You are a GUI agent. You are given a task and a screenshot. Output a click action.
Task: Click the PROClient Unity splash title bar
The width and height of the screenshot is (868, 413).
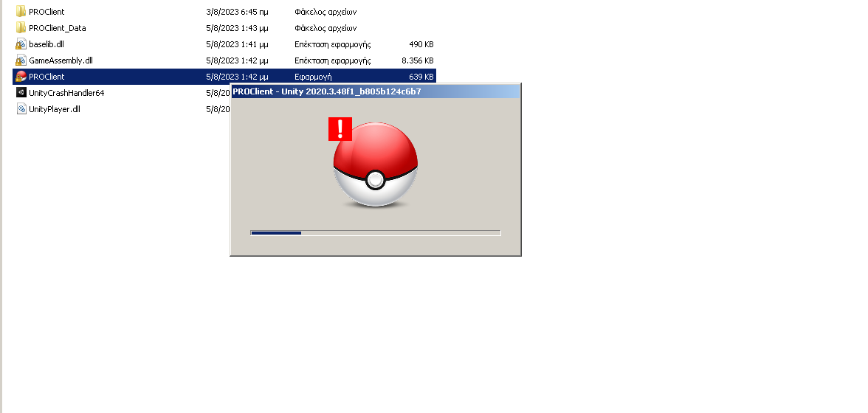coord(375,91)
